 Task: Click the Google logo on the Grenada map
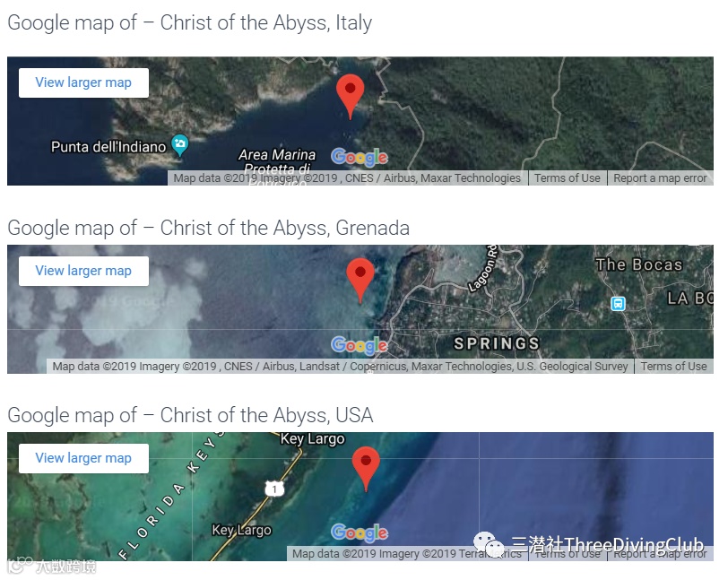[360, 345]
